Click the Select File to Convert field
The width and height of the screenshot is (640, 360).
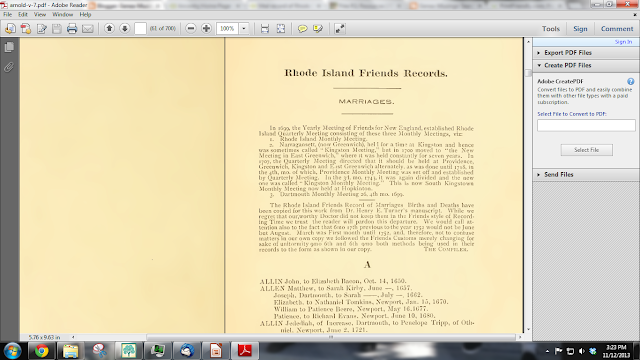click(x=586, y=125)
